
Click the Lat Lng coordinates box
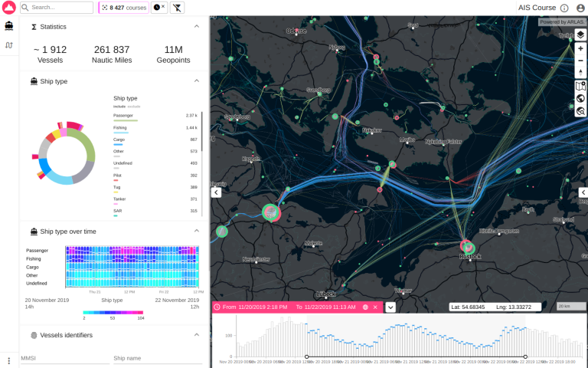[x=495, y=307]
